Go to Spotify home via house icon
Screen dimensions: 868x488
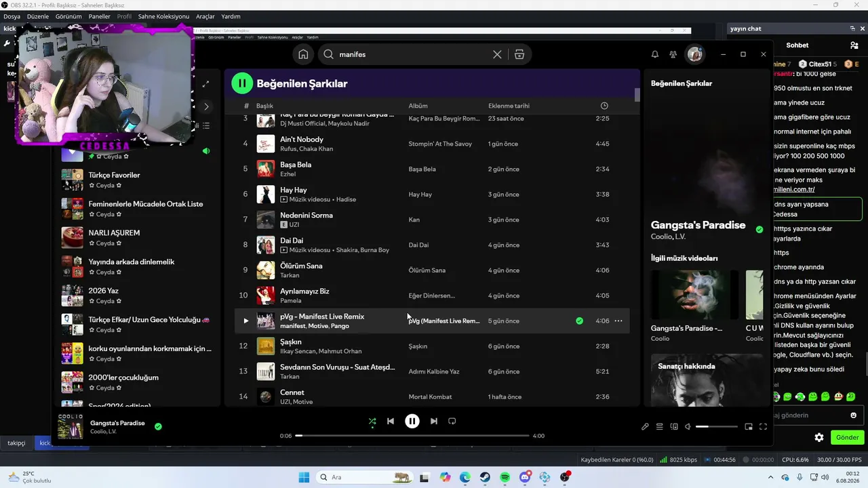(x=303, y=54)
